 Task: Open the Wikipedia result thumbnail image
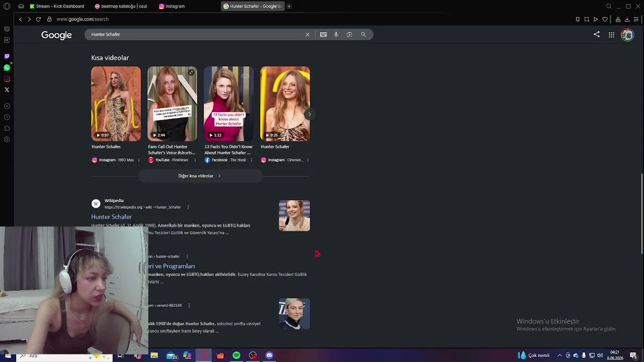point(294,216)
